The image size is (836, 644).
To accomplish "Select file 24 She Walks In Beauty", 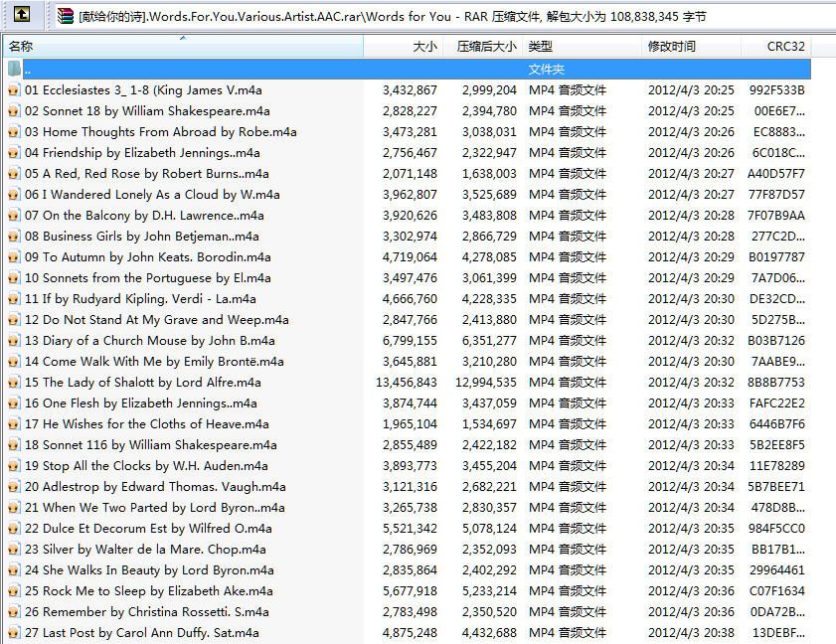I will pos(409,569).
